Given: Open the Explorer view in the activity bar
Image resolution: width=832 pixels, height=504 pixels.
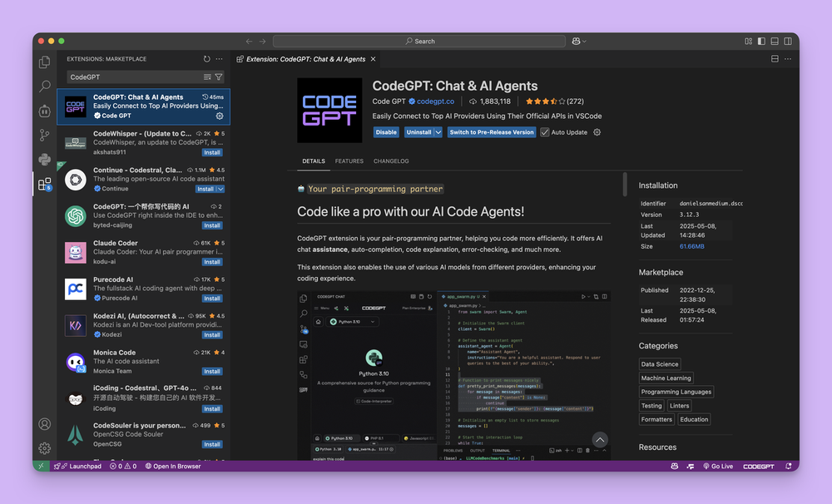Looking at the screenshot, I should [x=45, y=62].
